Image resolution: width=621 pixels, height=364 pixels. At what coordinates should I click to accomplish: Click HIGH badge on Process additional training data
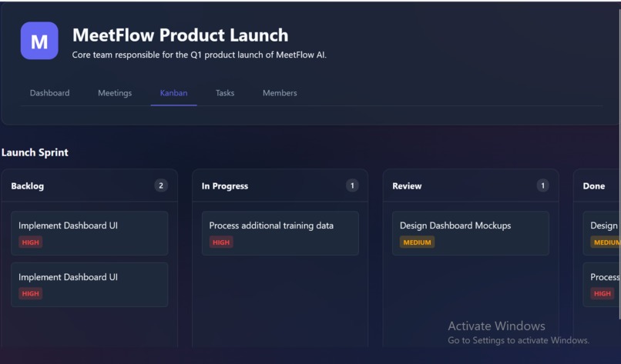(221, 242)
